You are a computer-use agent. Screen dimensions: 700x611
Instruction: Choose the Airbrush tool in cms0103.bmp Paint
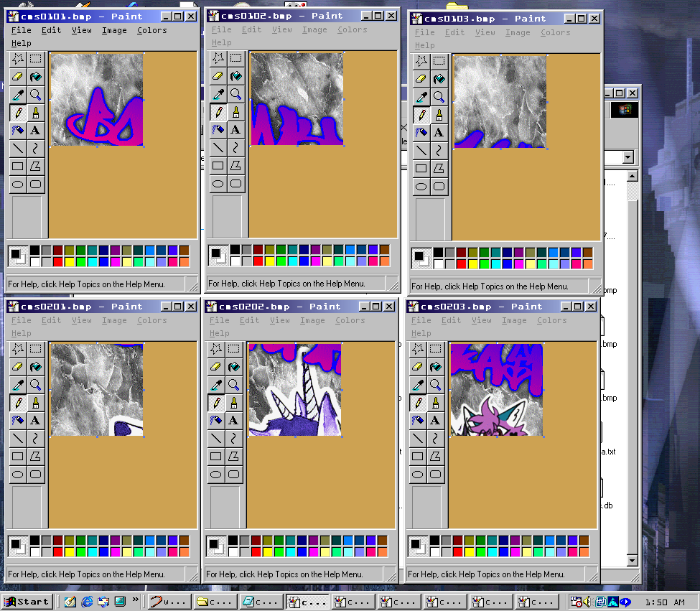pyautogui.click(x=421, y=132)
